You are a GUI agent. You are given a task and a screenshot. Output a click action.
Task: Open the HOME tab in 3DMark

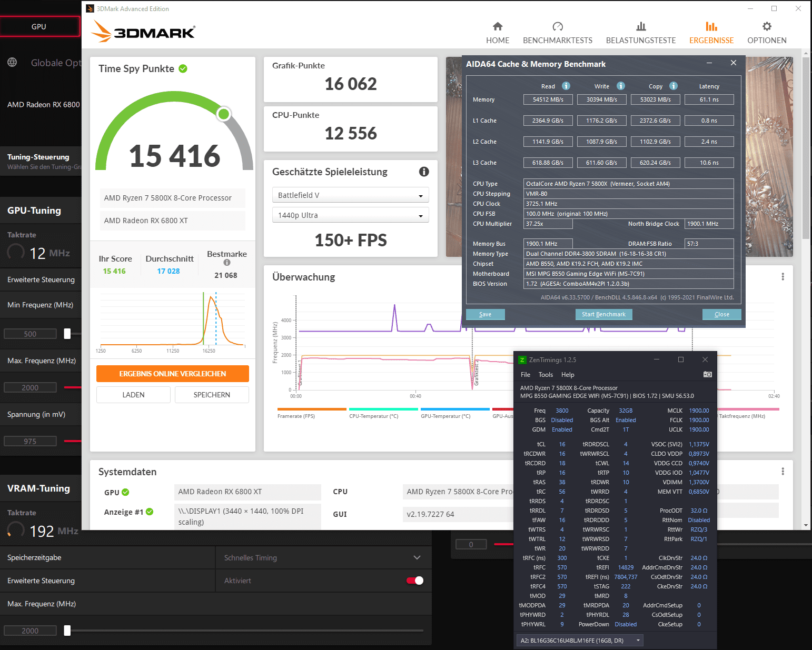click(x=497, y=33)
